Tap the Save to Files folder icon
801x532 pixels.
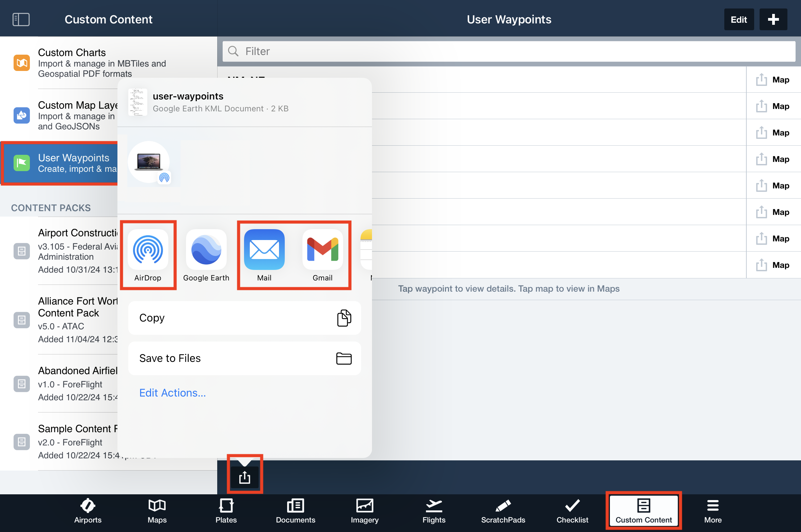(344, 359)
